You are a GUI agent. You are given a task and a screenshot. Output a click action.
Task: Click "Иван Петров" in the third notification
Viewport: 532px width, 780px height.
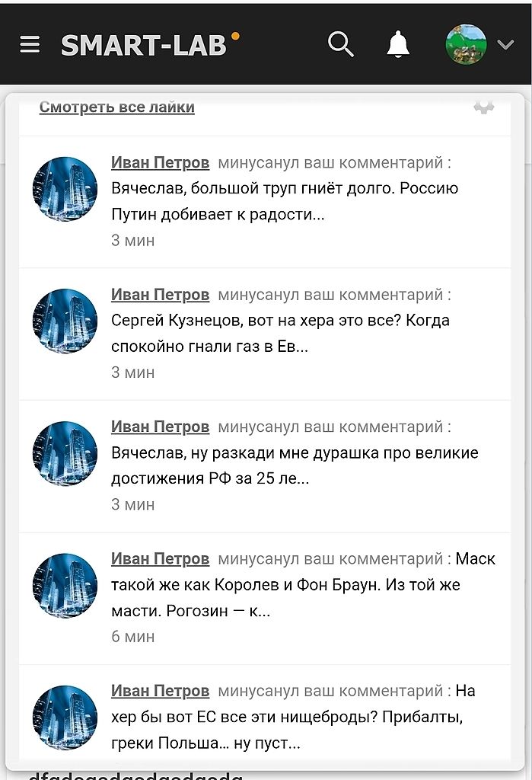[x=161, y=427]
